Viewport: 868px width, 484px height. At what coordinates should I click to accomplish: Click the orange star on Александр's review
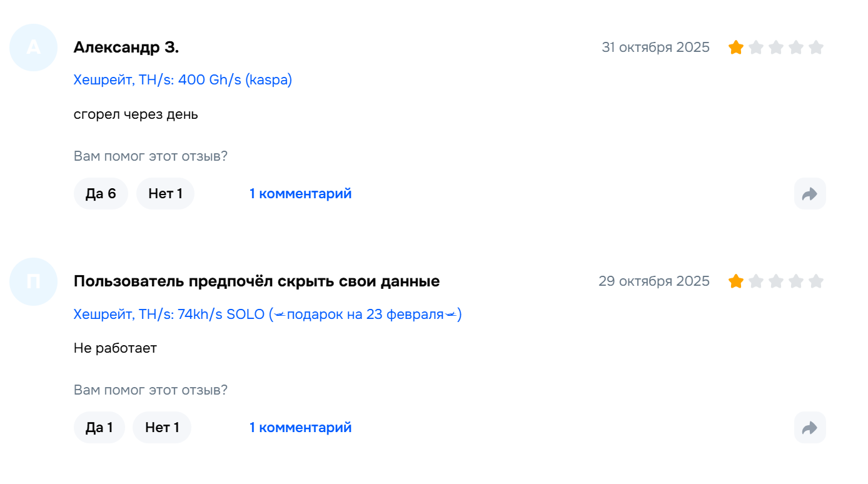[736, 48]
